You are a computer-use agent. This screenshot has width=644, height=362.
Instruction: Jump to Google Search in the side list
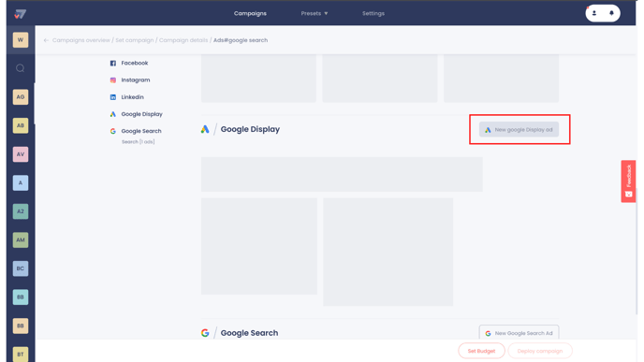click(x=141, y=131)
